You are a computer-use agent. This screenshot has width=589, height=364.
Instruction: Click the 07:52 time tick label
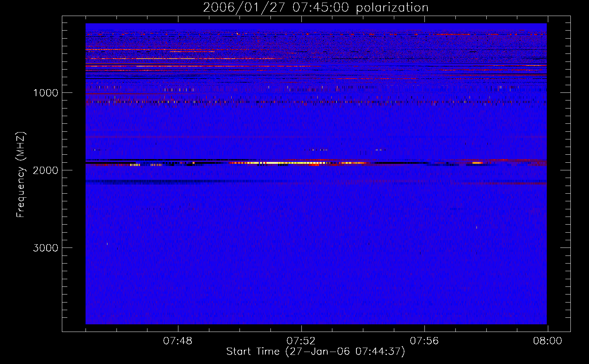pyautogui.click(x=301, y=341)
